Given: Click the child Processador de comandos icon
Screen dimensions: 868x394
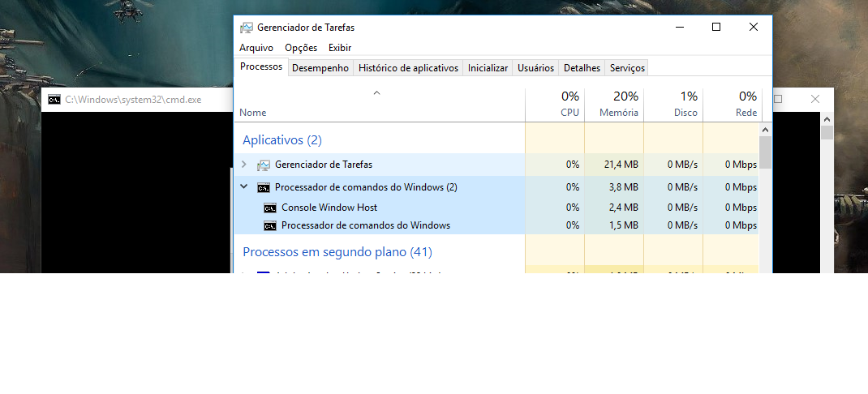Looking at the screenshot, I should [270, 225].
